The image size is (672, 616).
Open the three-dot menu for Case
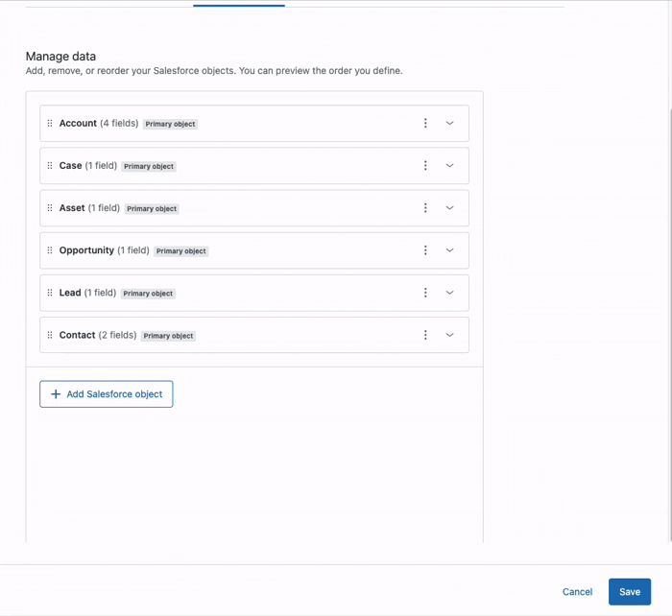coord(425,166)
